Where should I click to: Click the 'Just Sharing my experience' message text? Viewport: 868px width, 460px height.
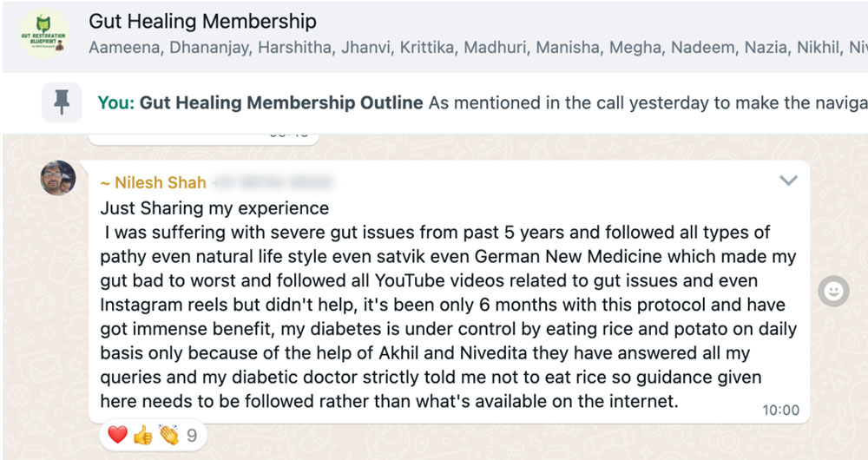(x=214, y=208)
